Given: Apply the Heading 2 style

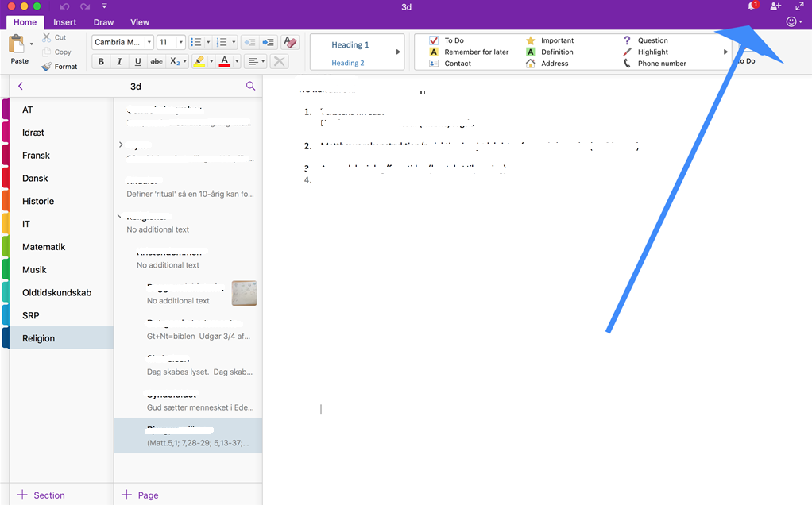Looking at the screenshot, I should (347, 63).
